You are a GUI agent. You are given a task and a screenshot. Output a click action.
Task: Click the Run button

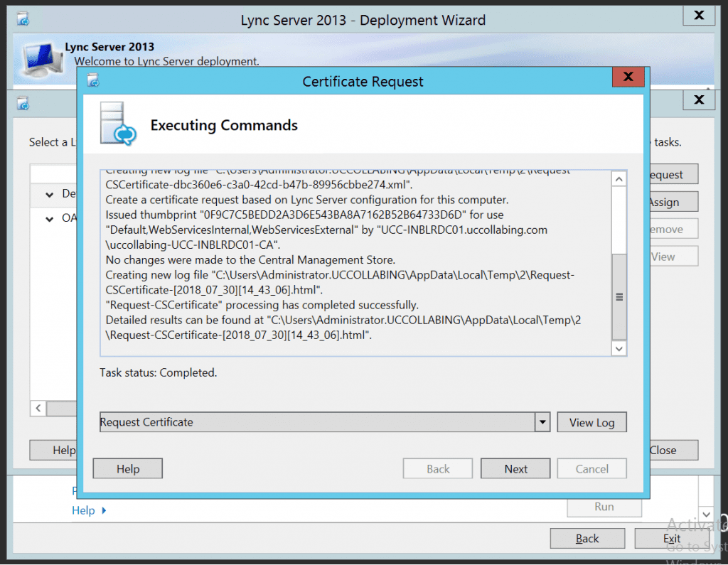tap(604, 506)
